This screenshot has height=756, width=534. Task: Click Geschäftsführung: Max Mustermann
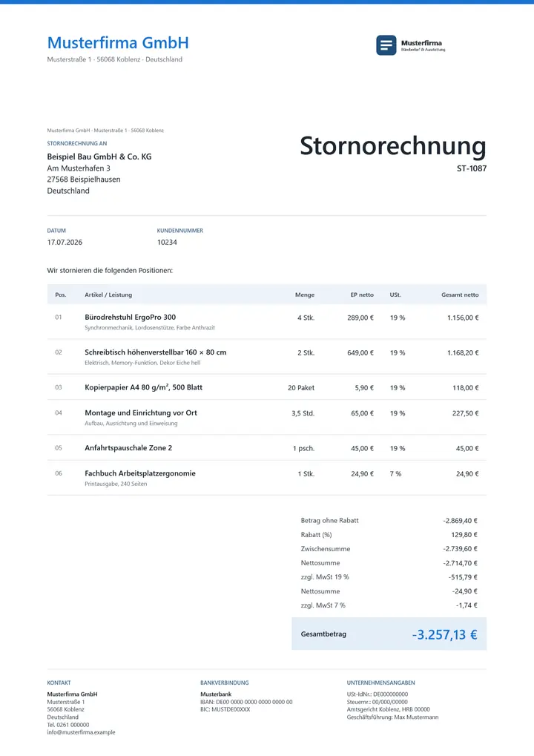click(393, 717)
